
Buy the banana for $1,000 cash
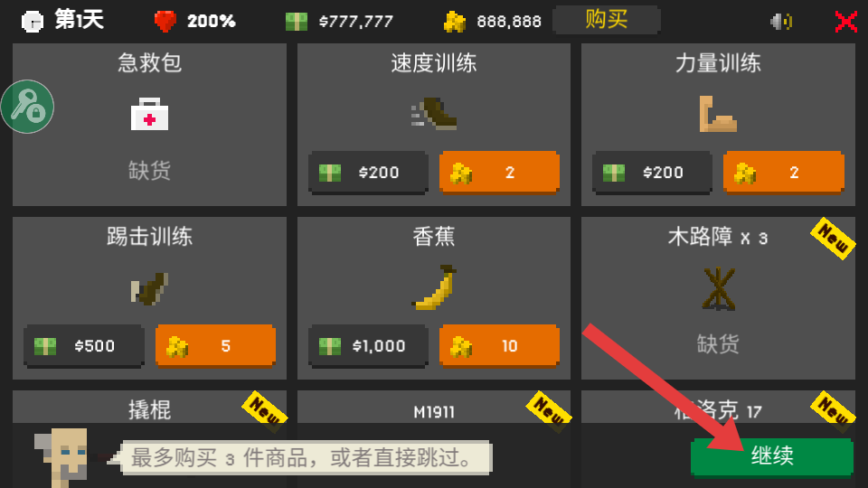pyautogui.click(x=368, y=346)
